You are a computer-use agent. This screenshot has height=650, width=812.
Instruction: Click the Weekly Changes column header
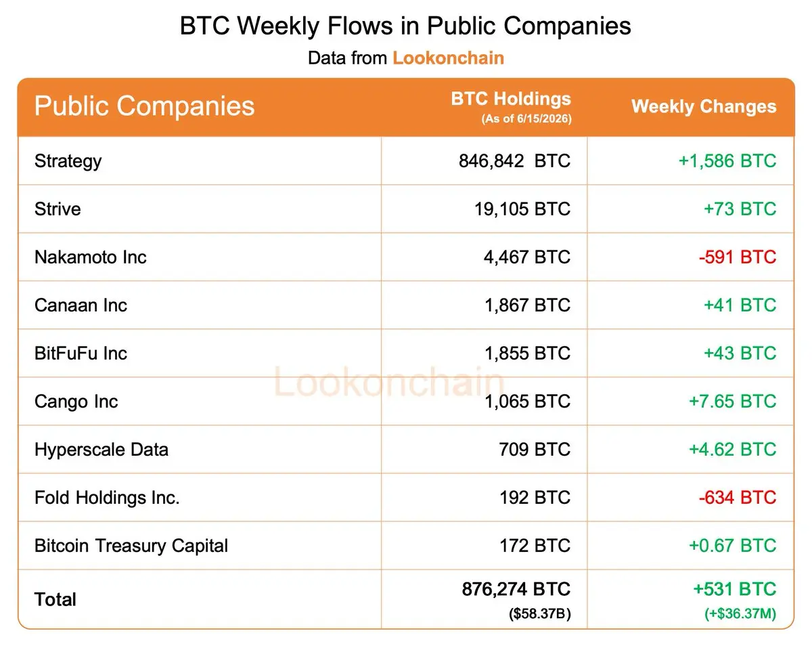pos(704,106)
